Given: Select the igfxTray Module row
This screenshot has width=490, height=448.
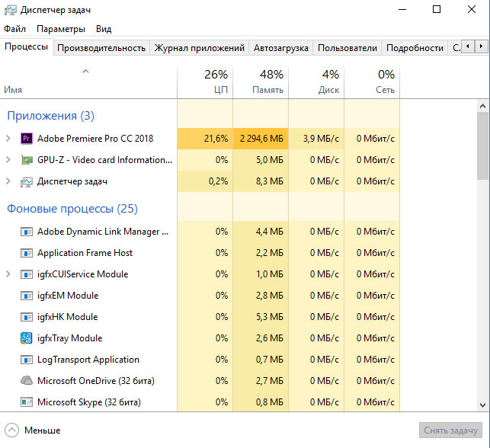Looking at the screenshot, I should tap(200, 338).
